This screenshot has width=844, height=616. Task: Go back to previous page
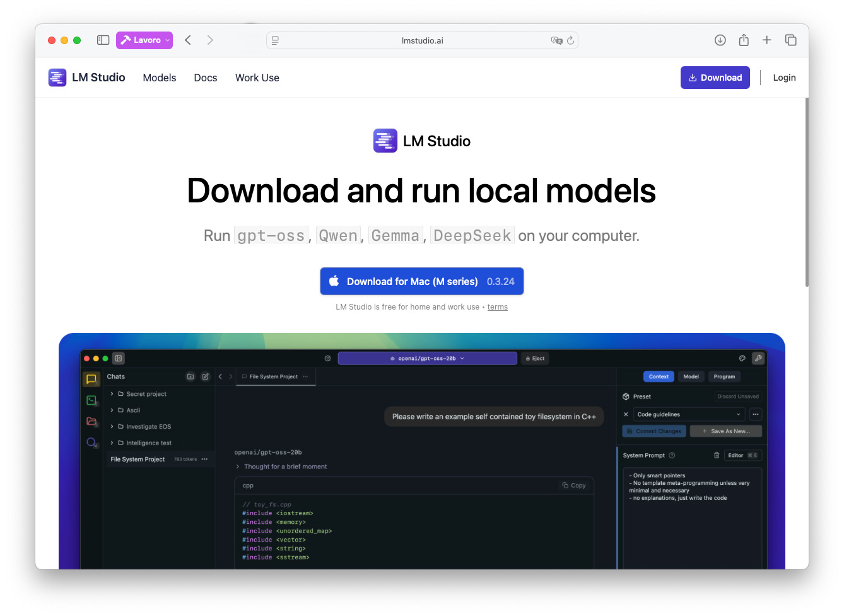point(188,40)
